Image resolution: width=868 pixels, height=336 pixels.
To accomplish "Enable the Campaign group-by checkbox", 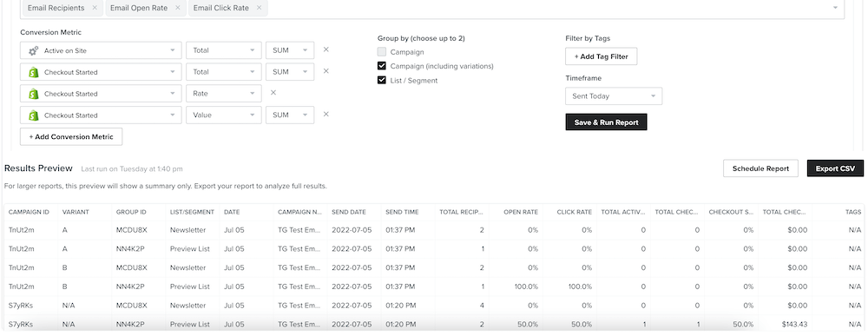I will [381, 52].
